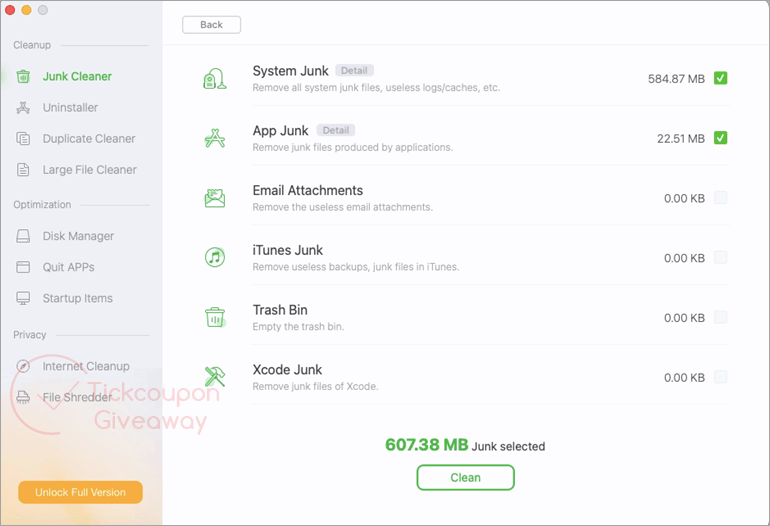Toggle the Xcode Junk checkbox
This screenshot has height=526, width=770.
click(720, 377)
